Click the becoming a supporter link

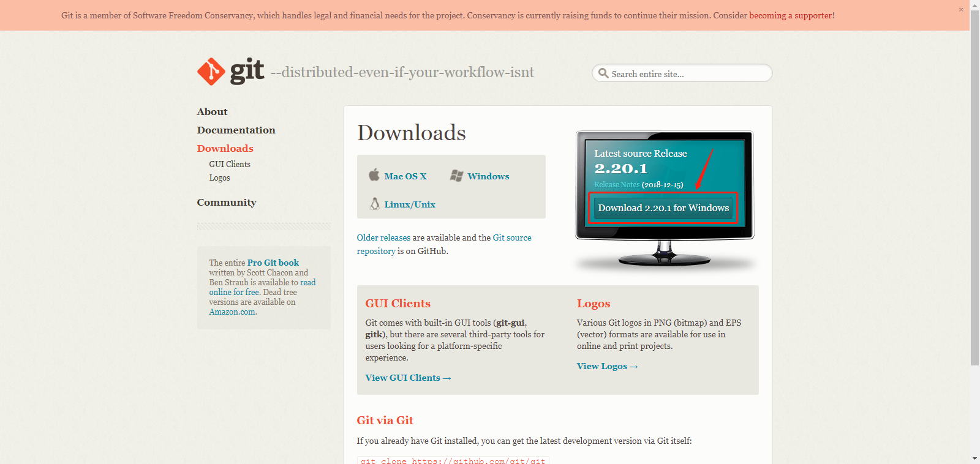point(791,15)
